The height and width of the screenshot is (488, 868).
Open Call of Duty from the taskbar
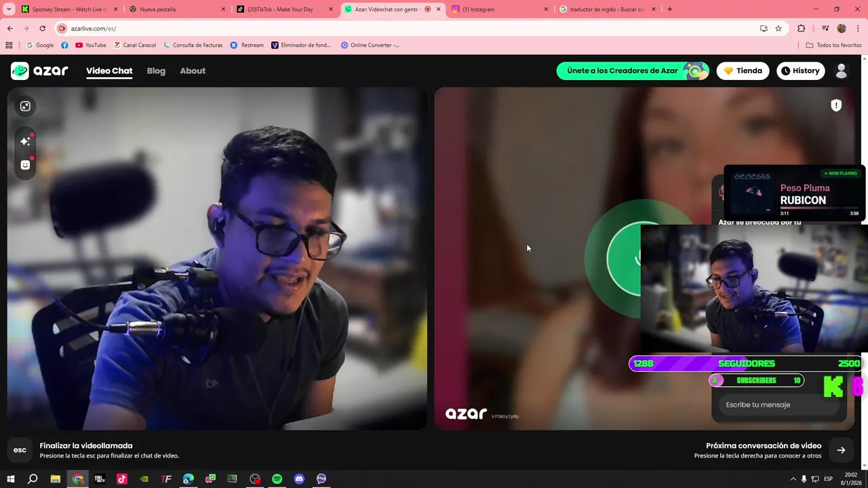click(x=100, y=479)
